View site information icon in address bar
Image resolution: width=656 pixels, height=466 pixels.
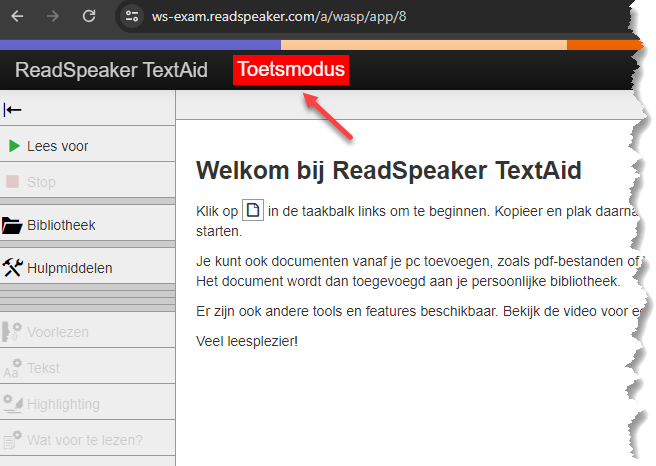pos(132,17)
